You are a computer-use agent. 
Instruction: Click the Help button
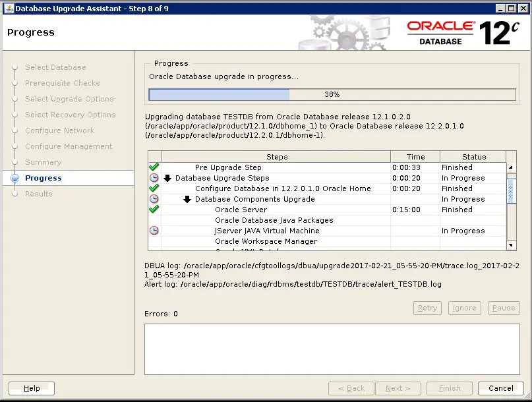pyautogui.click(x=32, y=388)
